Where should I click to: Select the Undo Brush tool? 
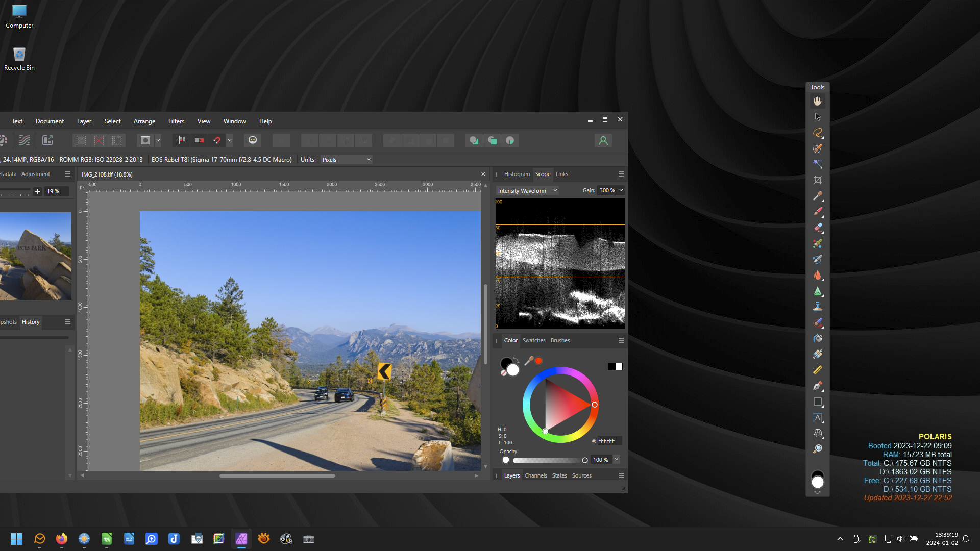click(817, 259)
